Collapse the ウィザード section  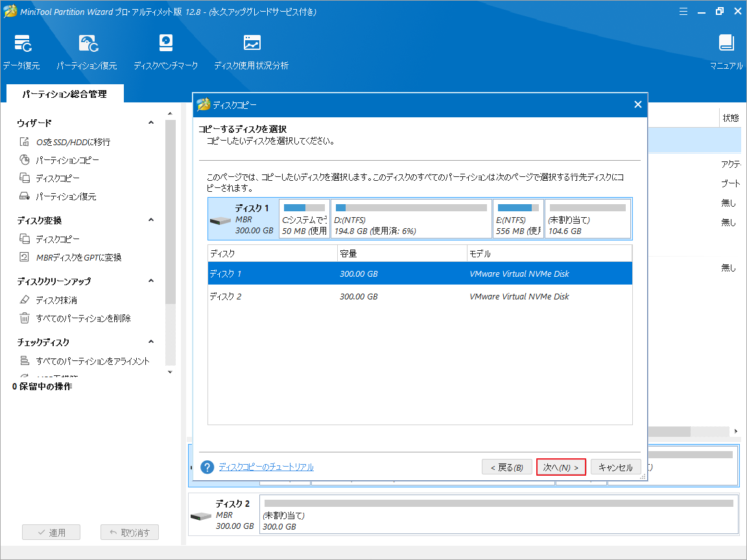point(151,123)
